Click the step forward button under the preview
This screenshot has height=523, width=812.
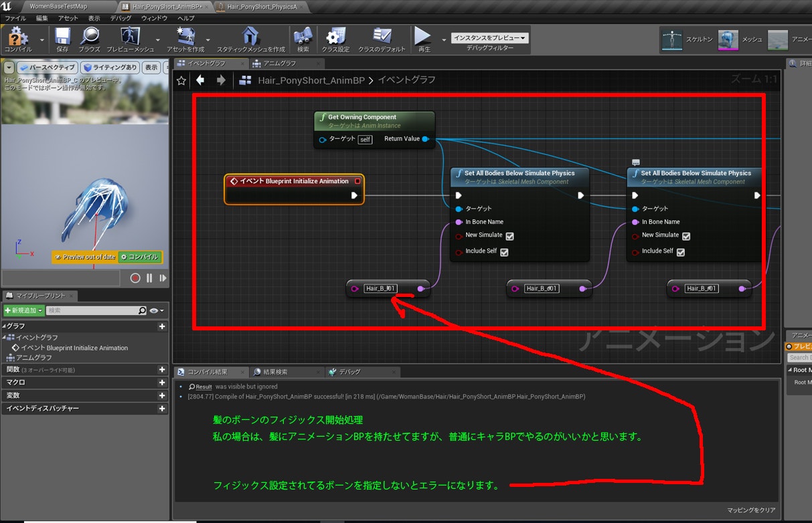pos(163,278)
